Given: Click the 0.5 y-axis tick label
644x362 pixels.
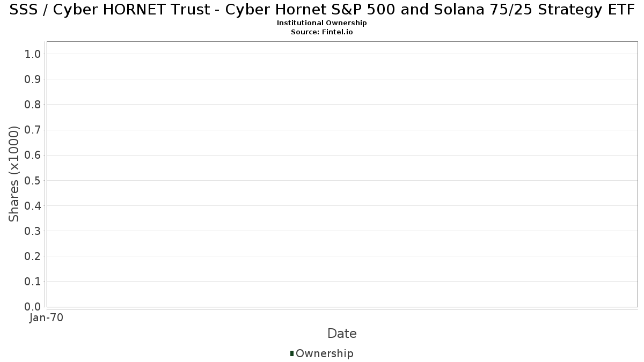Looking at the screenshot, I should tap(33, 180).
